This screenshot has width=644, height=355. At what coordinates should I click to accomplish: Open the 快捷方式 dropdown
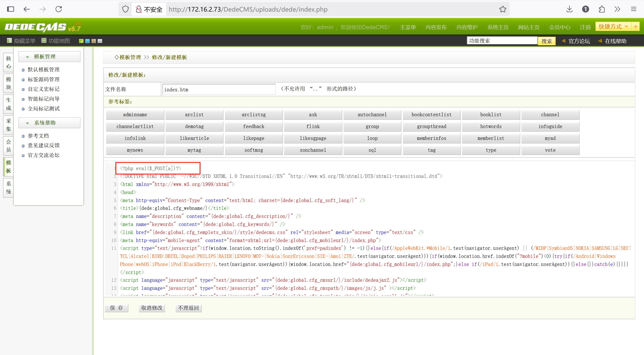(x=614, y=26)
